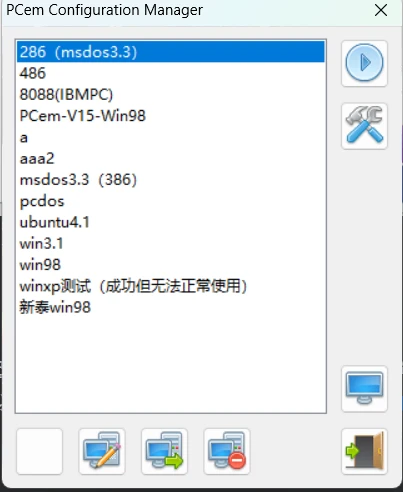Rename config using computer with pencil icon
Screen dimensions: 403x492
point(102,451)
